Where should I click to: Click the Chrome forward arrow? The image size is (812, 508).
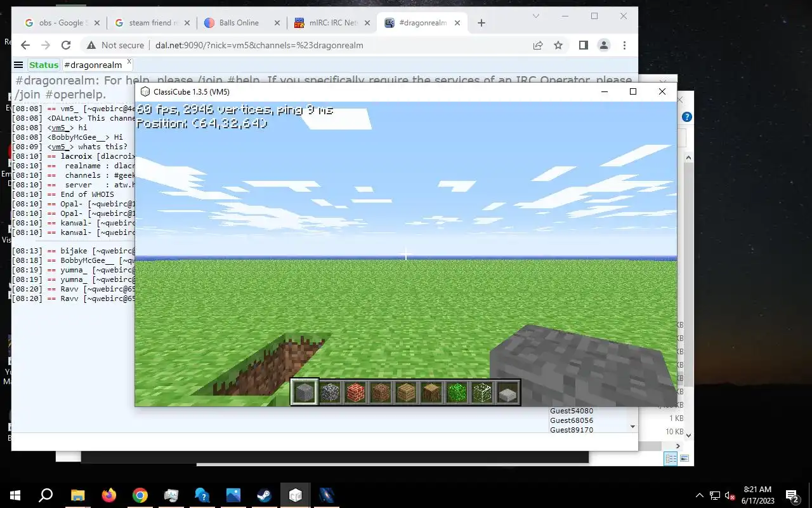point(46,45)
